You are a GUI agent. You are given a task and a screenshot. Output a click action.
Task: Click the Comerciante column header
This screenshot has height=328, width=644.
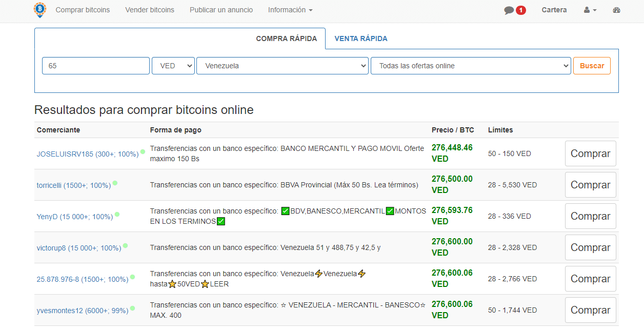pos(58,130)
